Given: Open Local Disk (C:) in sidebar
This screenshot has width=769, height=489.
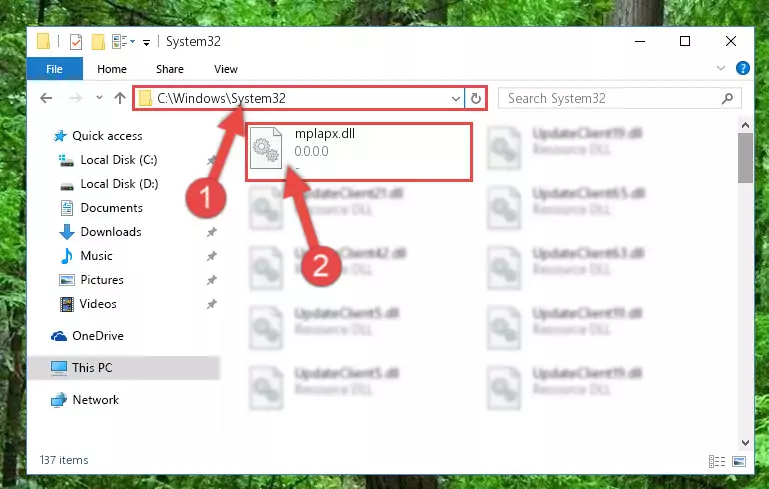Looking at the screenshot, I should pos(119,160).
